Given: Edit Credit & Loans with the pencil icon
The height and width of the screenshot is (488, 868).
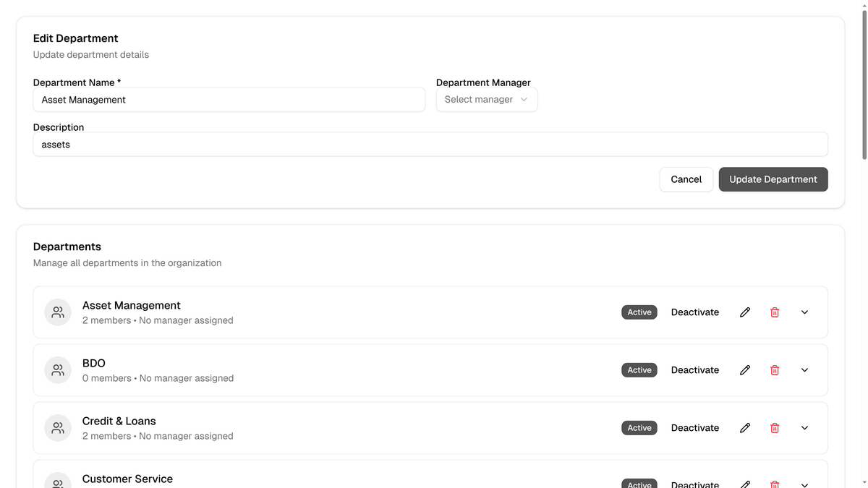Looking at the screenshot, I should click(x=745, y=428).
